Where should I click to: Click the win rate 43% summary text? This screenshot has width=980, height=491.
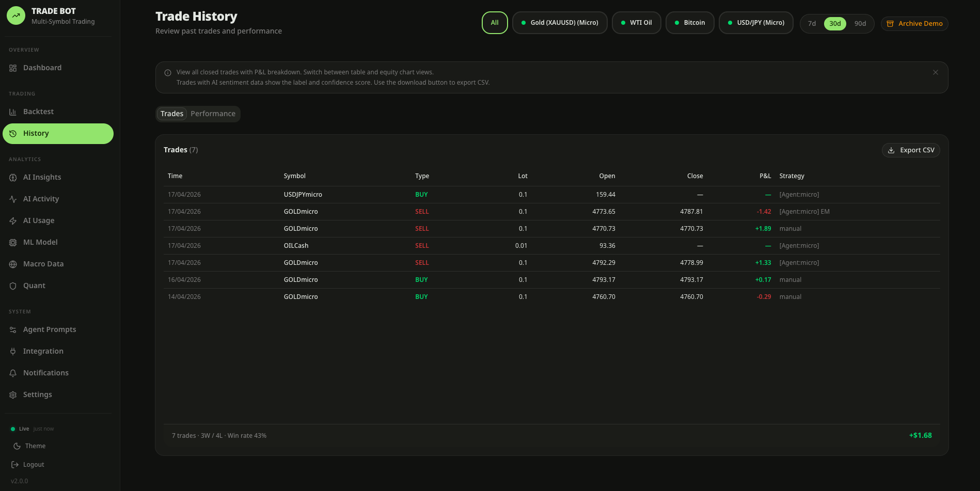pyautogui.click(x=247, y=436)
